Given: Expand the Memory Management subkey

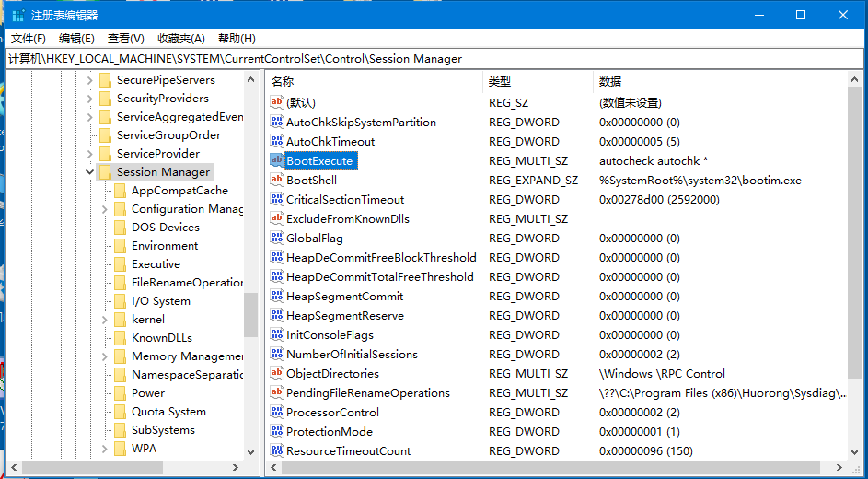Looking at the screenshot, I should (105, 356).
